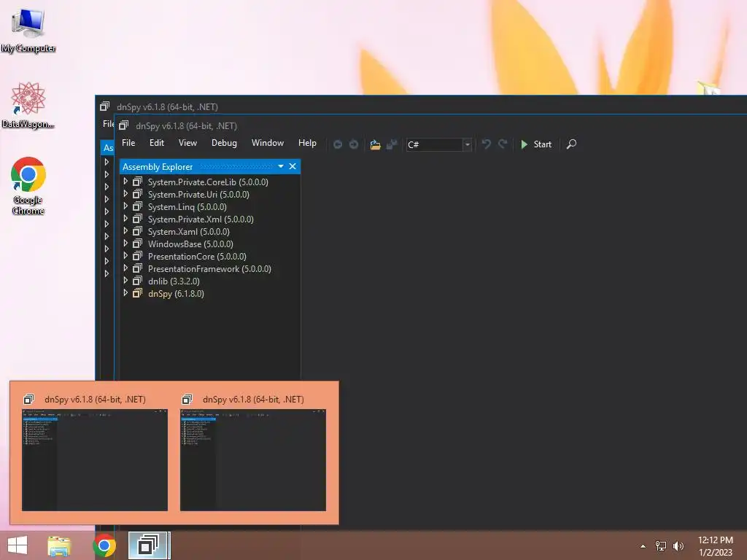Select the left dnSpy taskbar preview thumbnail
The image size is (747, 560).
point(95,460)
